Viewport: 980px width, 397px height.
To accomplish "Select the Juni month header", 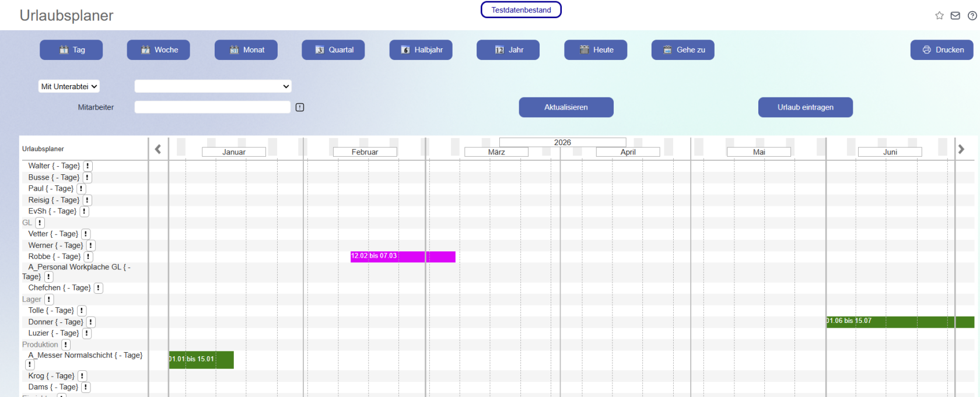I will coord(890,152).
